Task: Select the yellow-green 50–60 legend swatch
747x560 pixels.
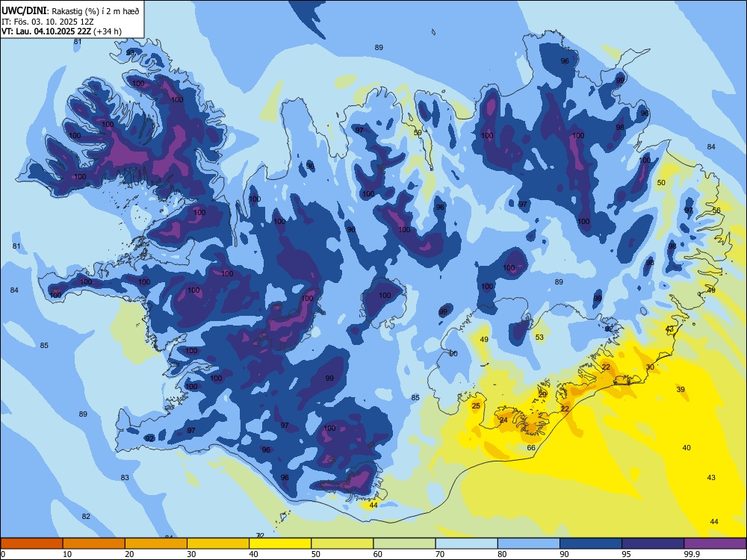Action: click(342, 544)
